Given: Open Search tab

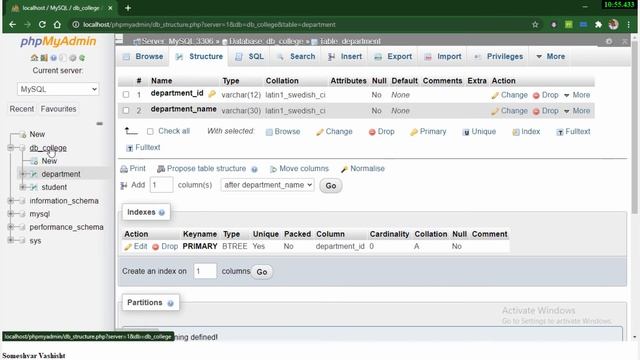Looking at the screenshot, I should (x=296, y=56).
